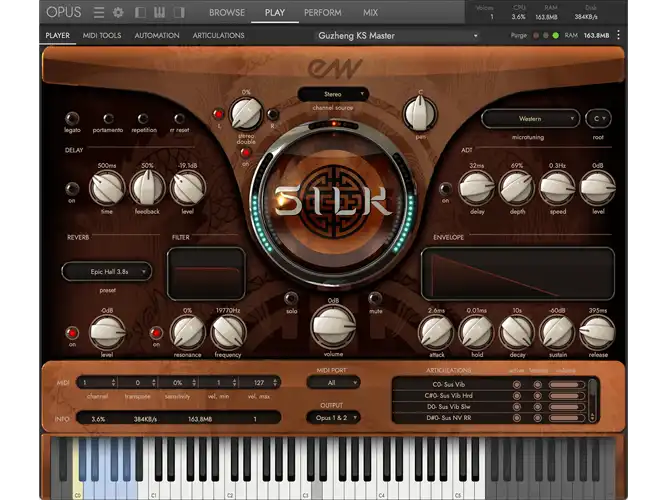
Task: Click the ADT speed knob
Action: (557, 188)
